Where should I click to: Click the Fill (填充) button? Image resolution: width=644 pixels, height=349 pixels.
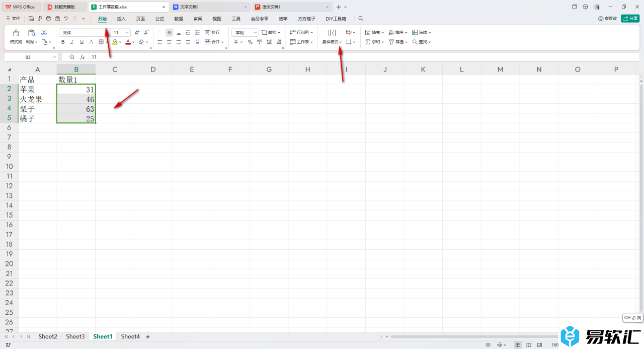(x=374, y=32)
